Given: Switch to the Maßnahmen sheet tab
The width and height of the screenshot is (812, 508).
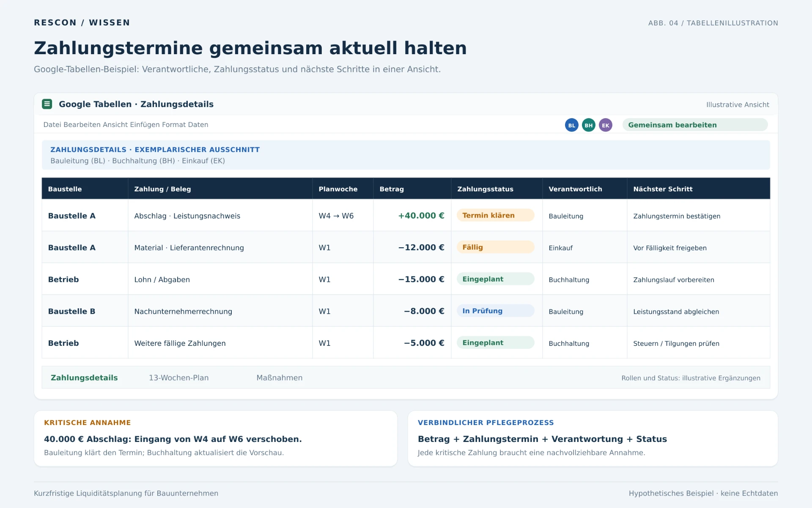Looking at the screenshot, I should tap(280, 378).
